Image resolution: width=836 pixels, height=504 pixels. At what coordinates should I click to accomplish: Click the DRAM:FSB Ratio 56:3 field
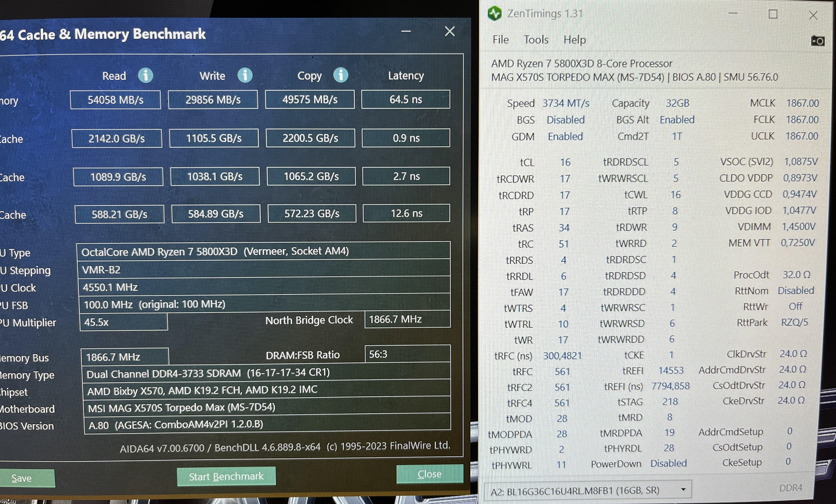[x=408, y=354]
